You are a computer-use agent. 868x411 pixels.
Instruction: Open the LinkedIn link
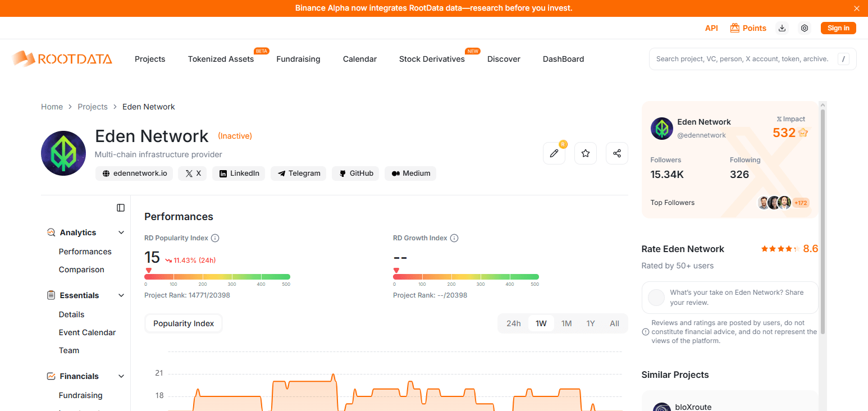239,173
